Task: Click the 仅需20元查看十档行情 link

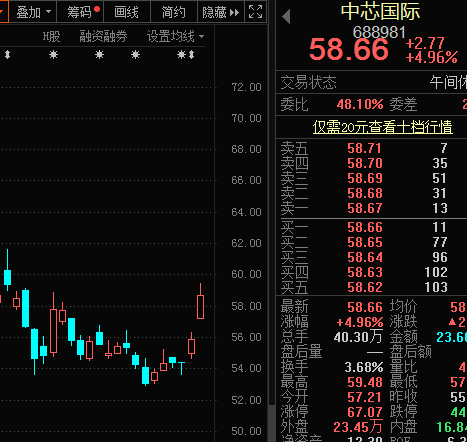Action: point(383,127)
